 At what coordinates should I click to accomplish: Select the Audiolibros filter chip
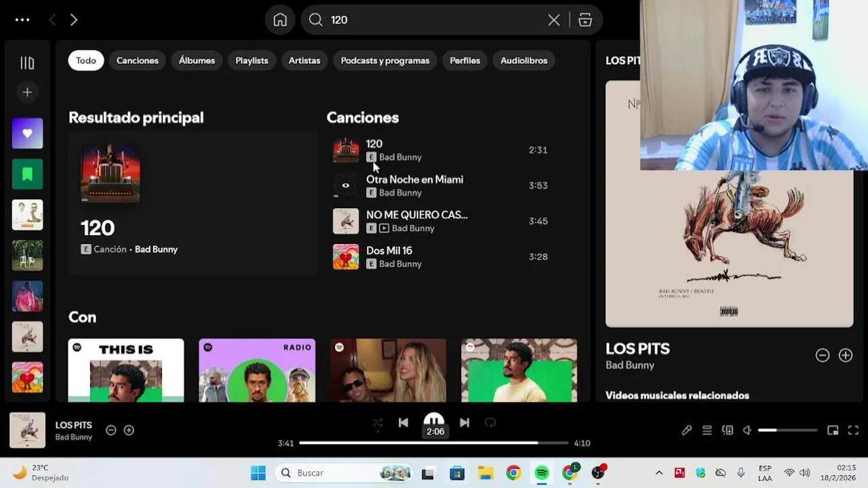(x=524, y=60)
